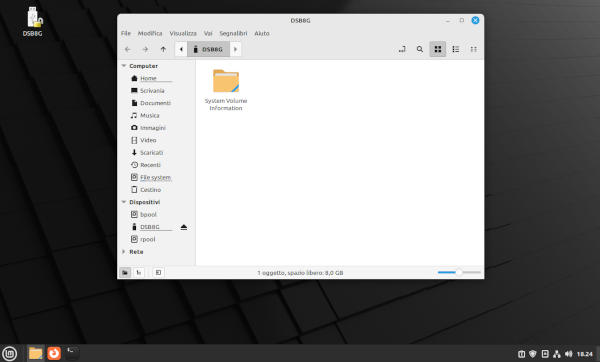
Task: Open the Linux Mint start menu
Action: 9,353
